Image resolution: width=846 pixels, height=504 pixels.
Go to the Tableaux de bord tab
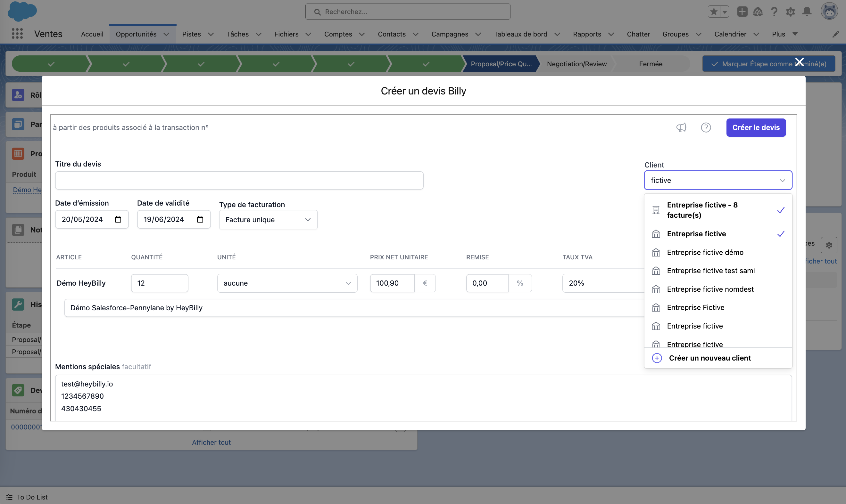pyautogui.click(x=520, y=34)
